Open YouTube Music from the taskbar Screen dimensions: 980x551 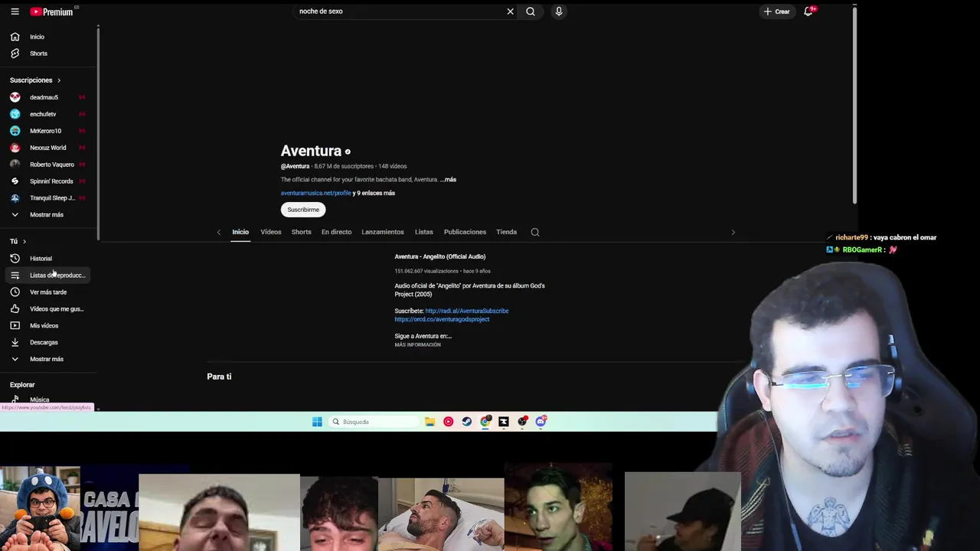point(448,422)
